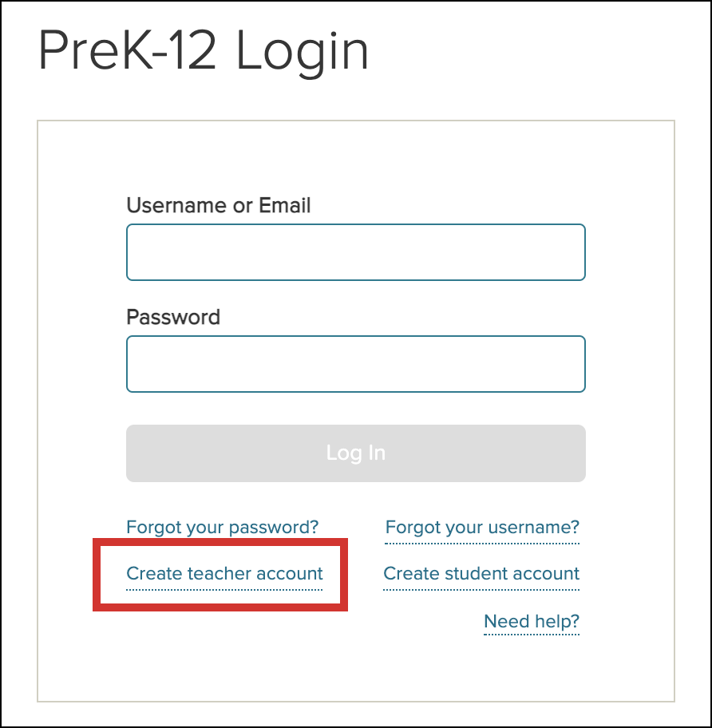Get login help from the help link
Viewport: 712px width, 728px height.
(x=531, y=621)
